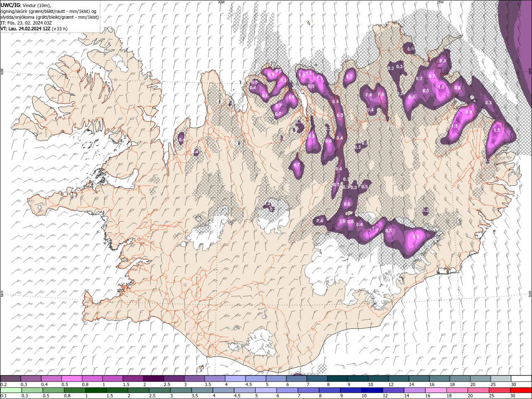Viewport: 532px width, 399px height.
Task: Click the light pink rain legend swatch at 16
Action: point(436,390)
